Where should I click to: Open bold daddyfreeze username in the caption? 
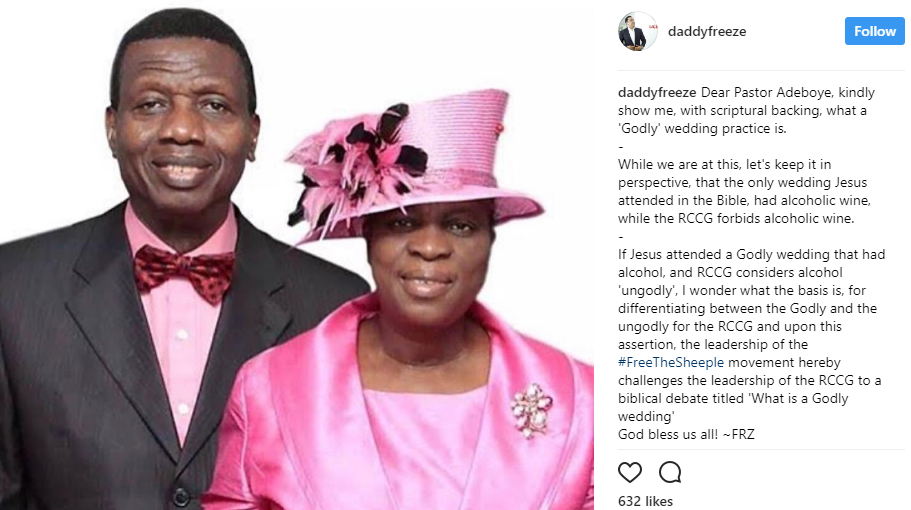click(x=657, y=92)
